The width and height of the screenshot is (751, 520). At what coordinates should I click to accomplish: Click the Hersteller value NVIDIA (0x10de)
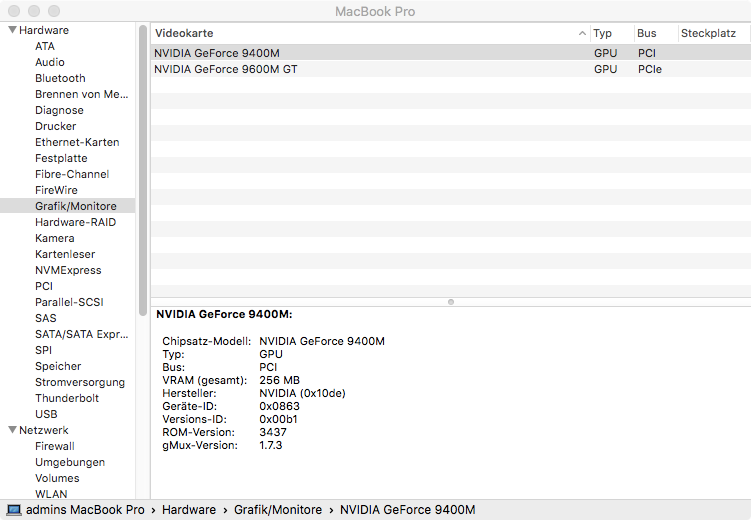(x=302, y=393)
